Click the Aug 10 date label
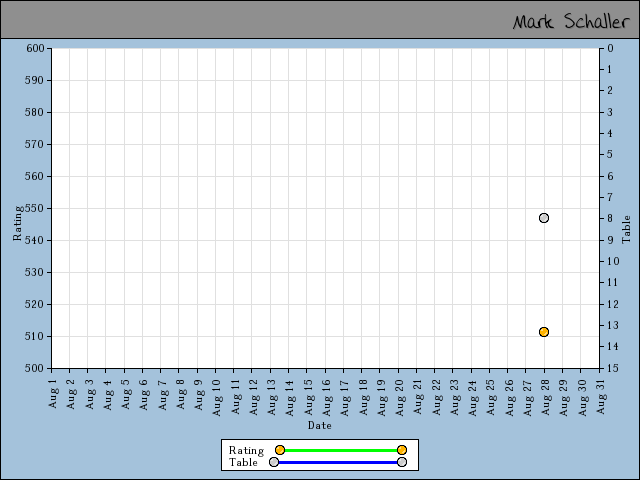The width and height of the screenshot is (640, 480). pos(217,398)
